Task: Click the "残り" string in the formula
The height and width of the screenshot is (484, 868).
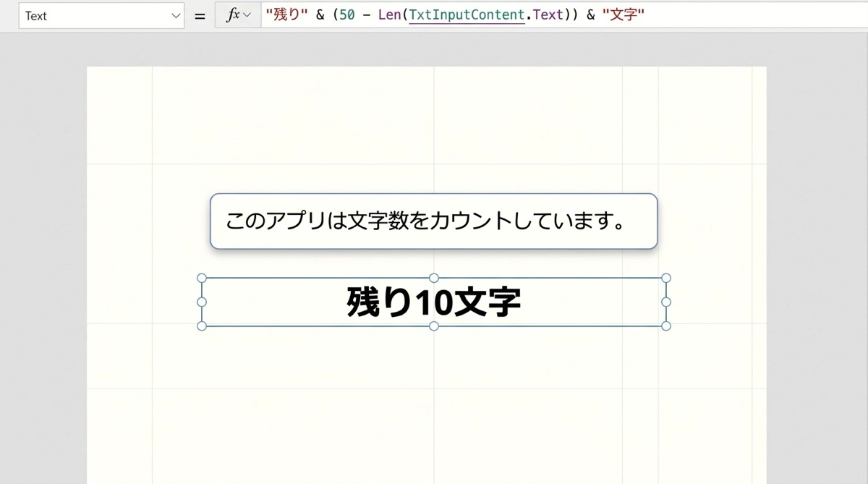Action: pyautogui.click(x=287, y=15)
